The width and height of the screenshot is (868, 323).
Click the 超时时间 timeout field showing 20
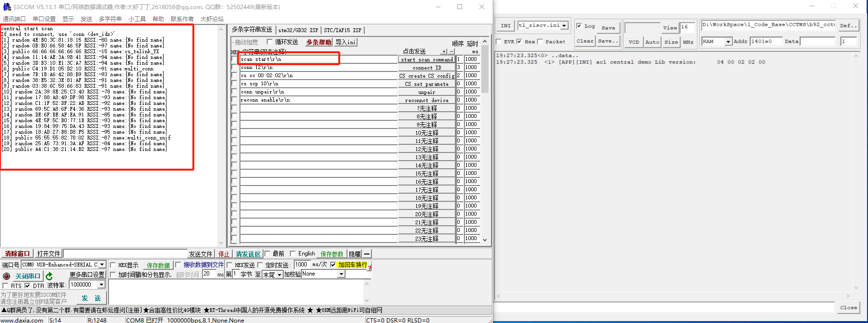click(x=209, y=274)
